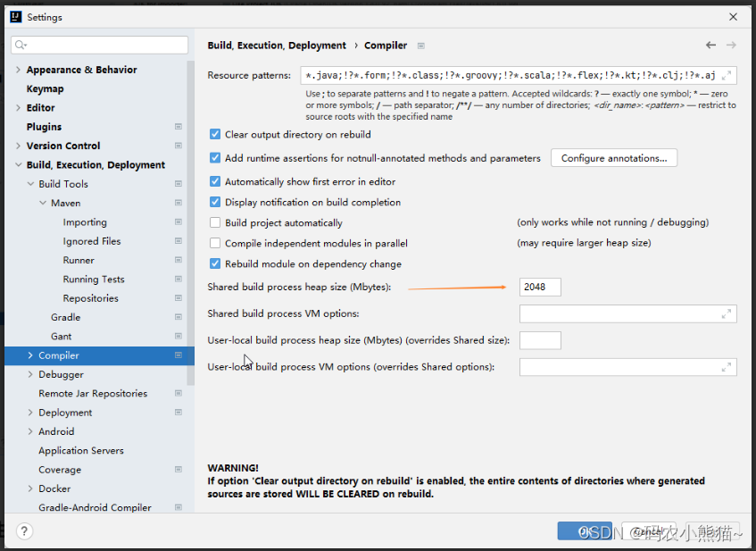Disable Display notification on build completion

pyautogui.click(x=215, y=202)
